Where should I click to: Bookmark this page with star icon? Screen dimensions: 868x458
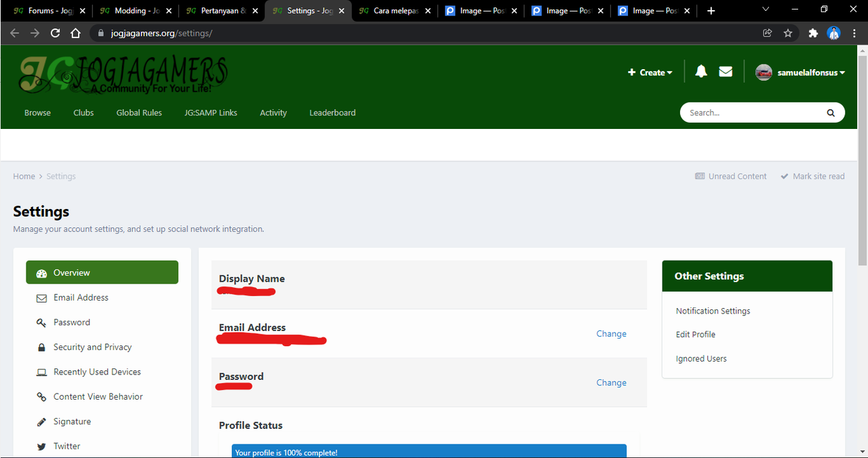pos(788,33)
